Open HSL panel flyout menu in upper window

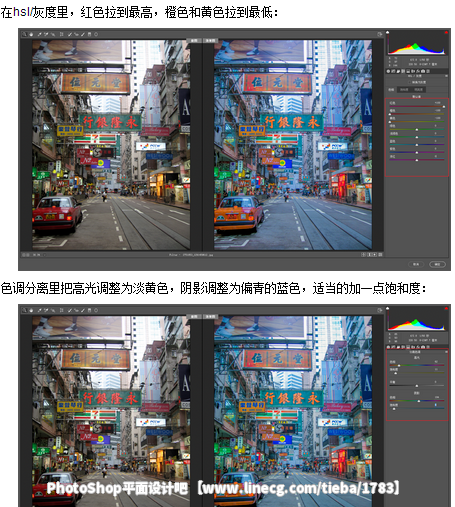(x=446, y=76)
